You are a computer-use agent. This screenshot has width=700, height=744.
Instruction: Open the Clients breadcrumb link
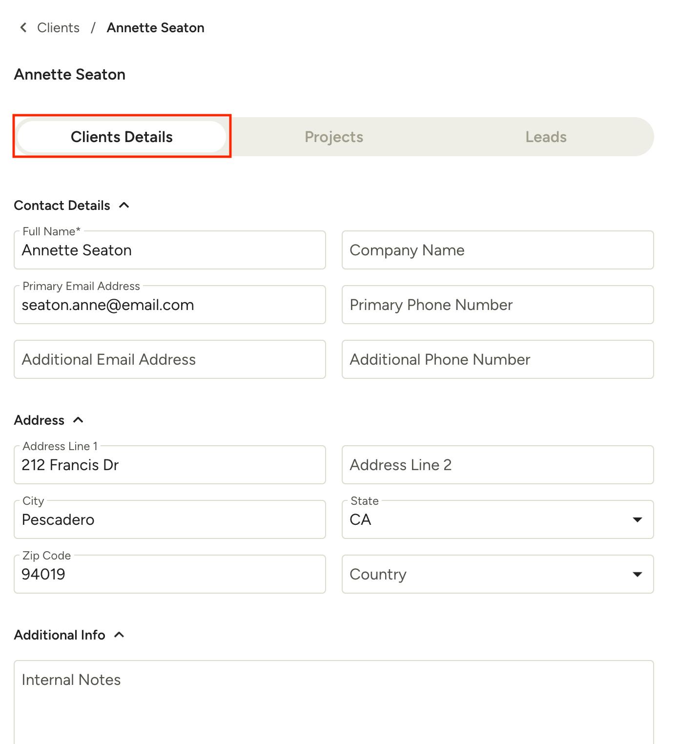[x=58, y=28]
